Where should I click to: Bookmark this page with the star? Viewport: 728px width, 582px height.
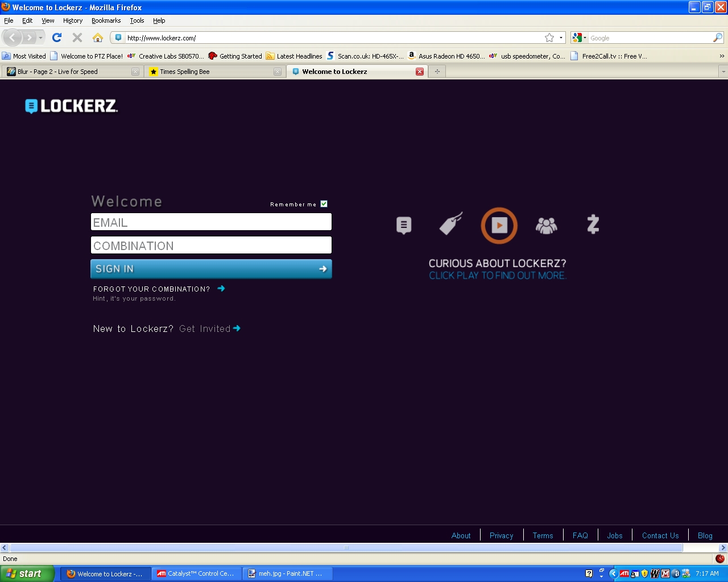click(x=549, y=38)
